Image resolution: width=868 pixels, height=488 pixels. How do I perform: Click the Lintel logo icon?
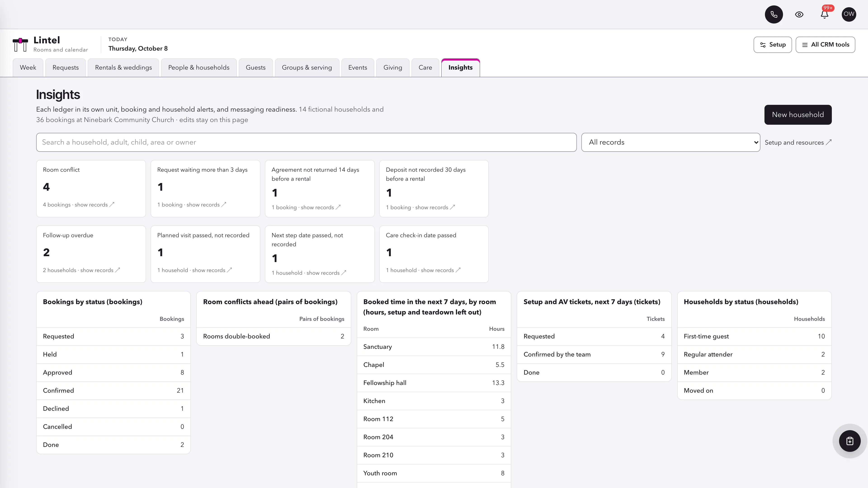[x=20, y=45]
